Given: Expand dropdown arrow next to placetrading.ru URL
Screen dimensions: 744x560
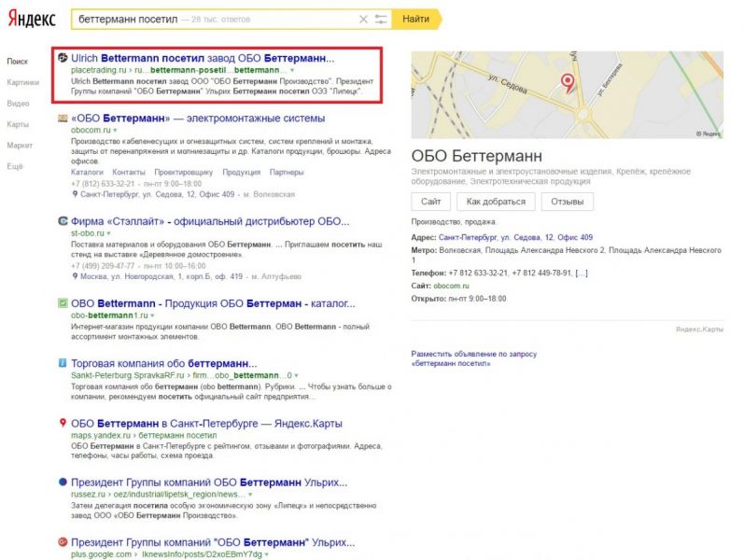Looking at the screenshot, I should [292, 71].
